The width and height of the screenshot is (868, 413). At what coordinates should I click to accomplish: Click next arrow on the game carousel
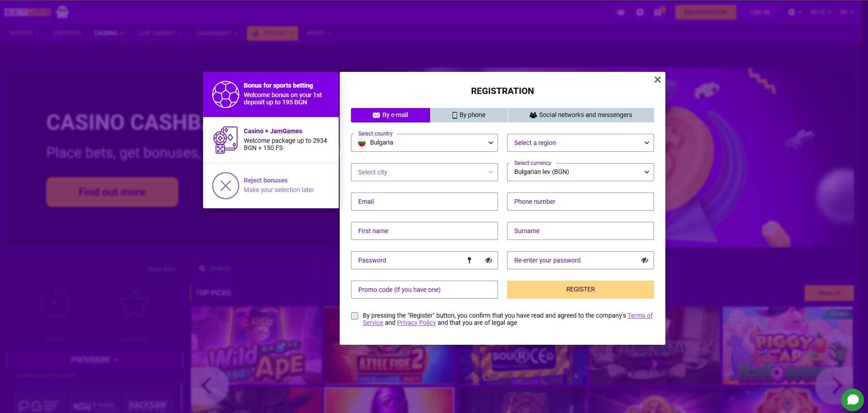836,385
